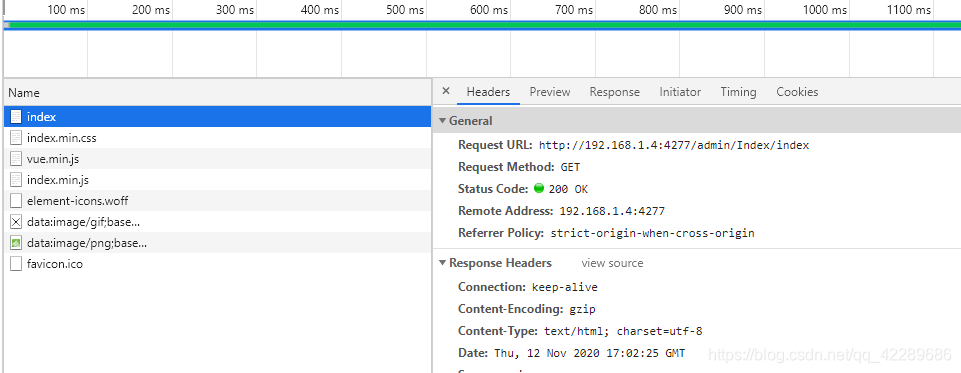The width and height of the screenshot is (961, 373).
Task: Click the Request URL value
Action: [674, 145]
